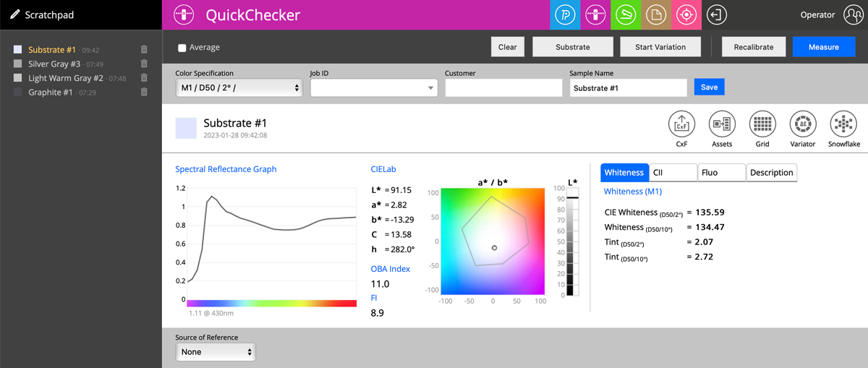Screen dimensions: 868x368
Task: Open the Source of Reference dropdown
Action: point(216,352)
